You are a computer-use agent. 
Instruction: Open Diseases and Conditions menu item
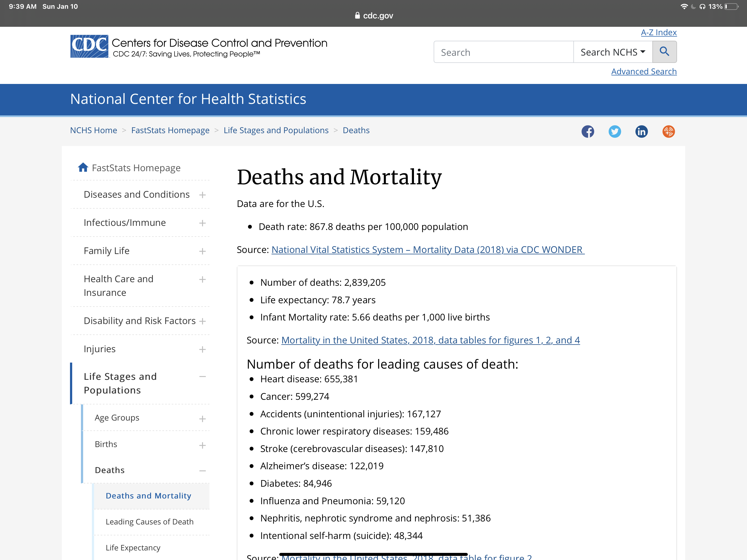pos(136,194)
